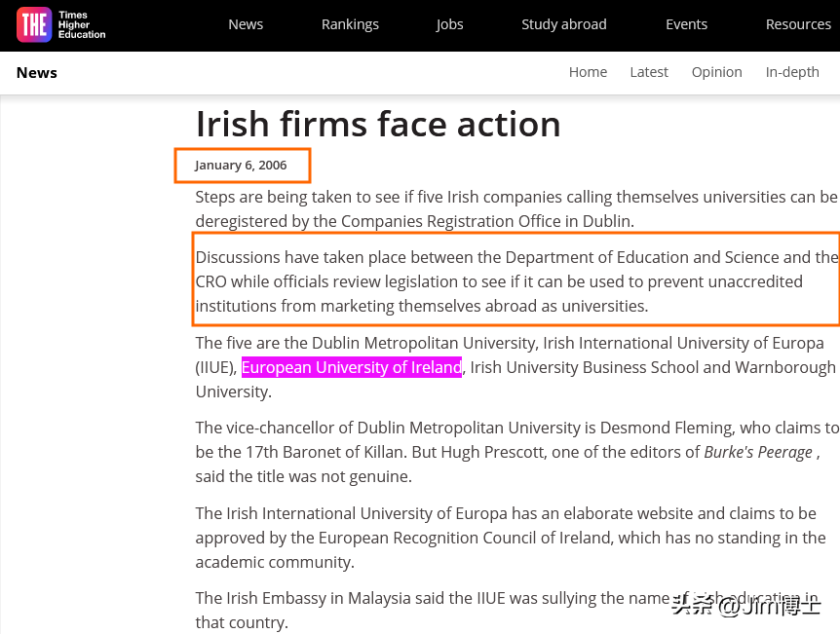840x634 pixels.
Task: Open the Opinion tab
Action: pos(716,72)
